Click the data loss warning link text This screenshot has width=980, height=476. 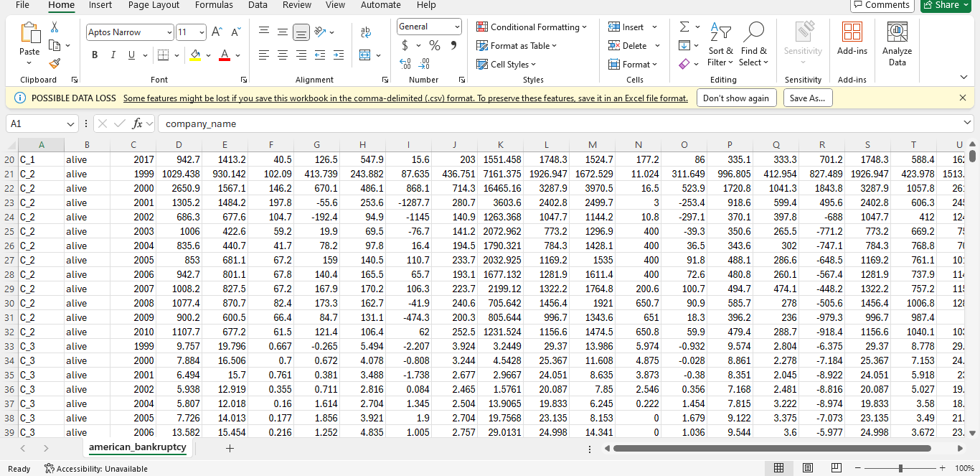pyautogui.click(x=405, y=98)
